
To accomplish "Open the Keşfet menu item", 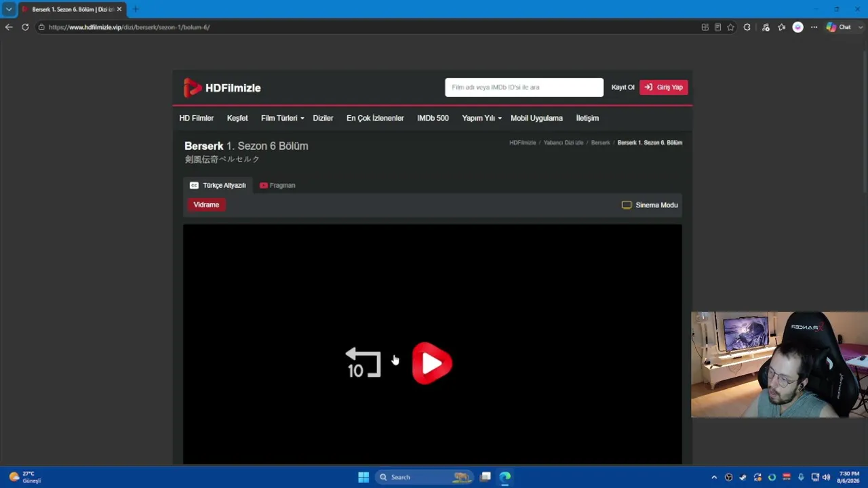I will (x=237, y=118).
